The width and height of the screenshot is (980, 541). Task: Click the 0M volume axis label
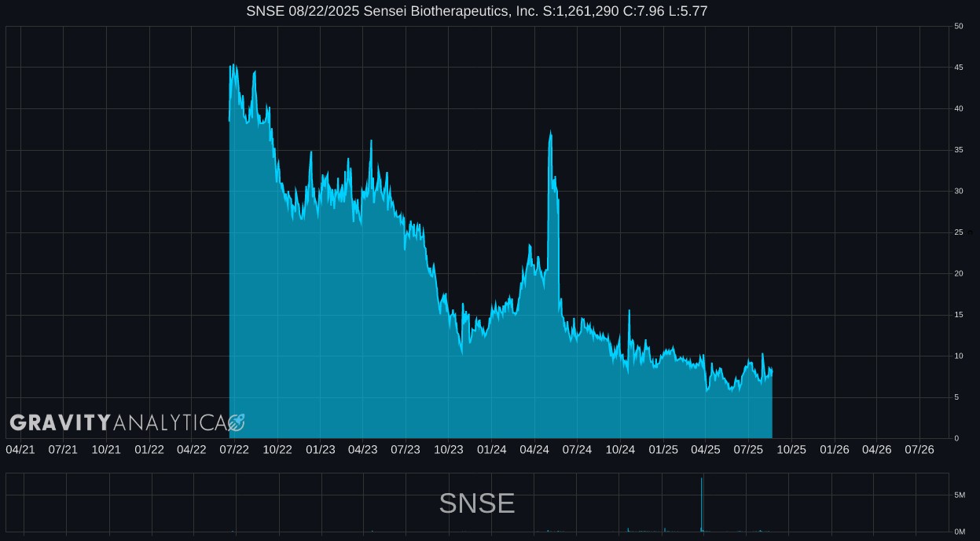[x=960, y=532]
